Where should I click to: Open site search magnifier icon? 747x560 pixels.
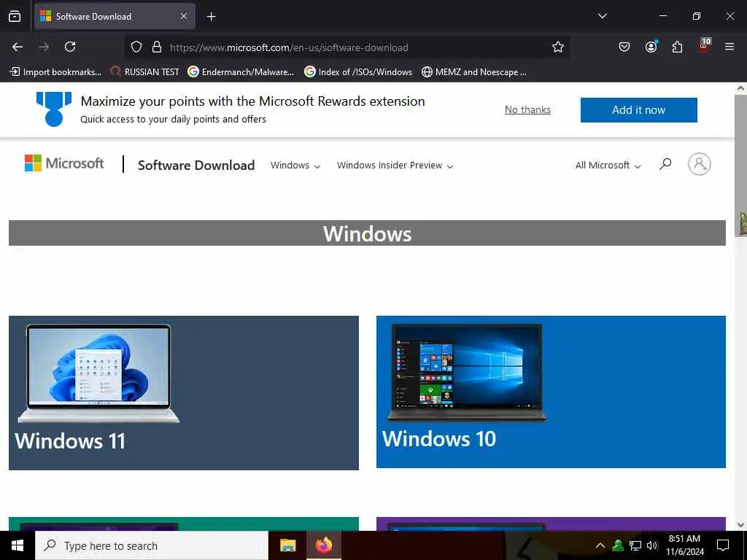coord(665,164)
